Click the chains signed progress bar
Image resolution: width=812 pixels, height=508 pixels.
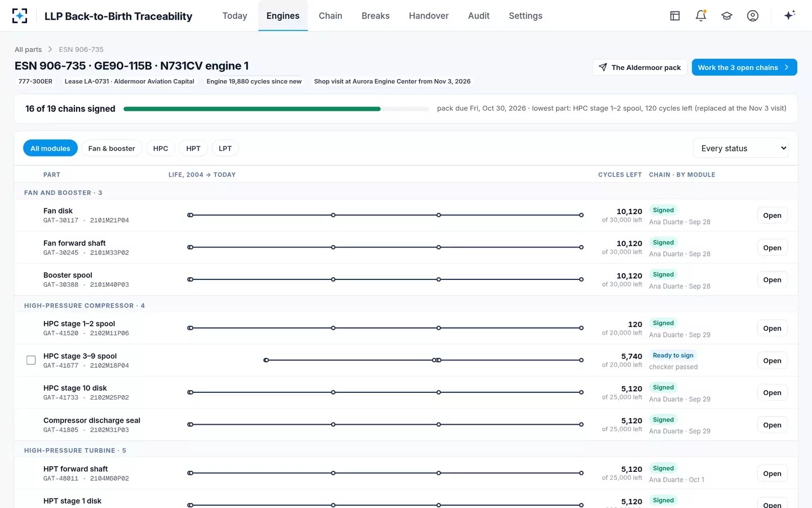276,108
